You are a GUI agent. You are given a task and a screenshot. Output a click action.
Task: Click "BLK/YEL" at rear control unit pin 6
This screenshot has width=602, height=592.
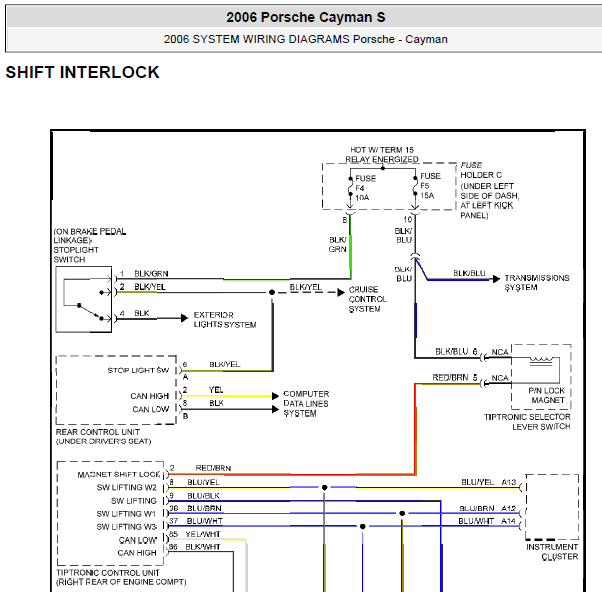(x=225, y=364)
